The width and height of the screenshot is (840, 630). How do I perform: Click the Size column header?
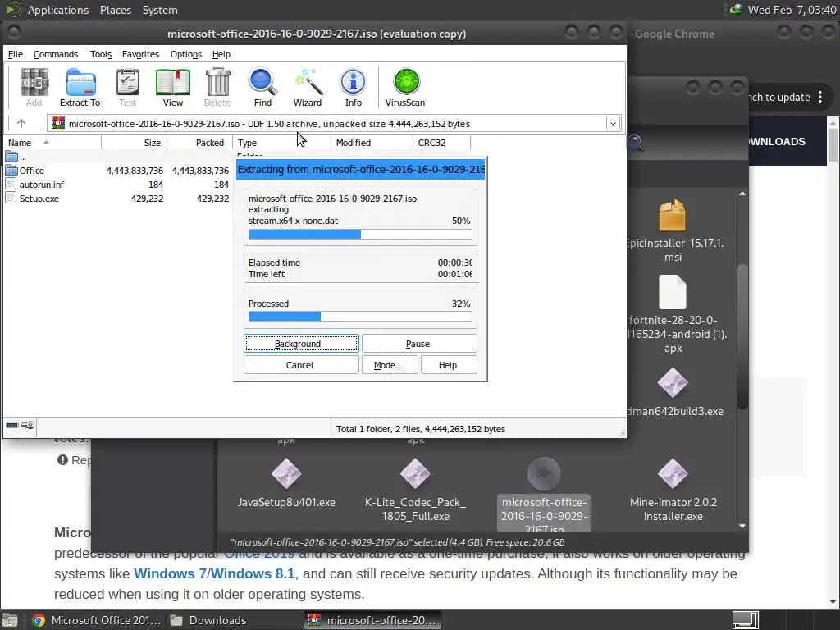tap(134, 143)
